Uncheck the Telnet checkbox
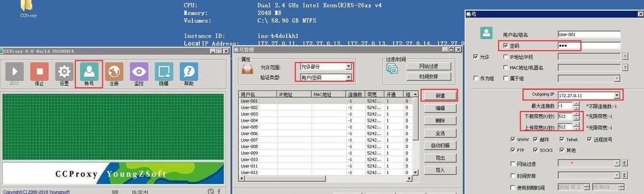 click(562, 139)
